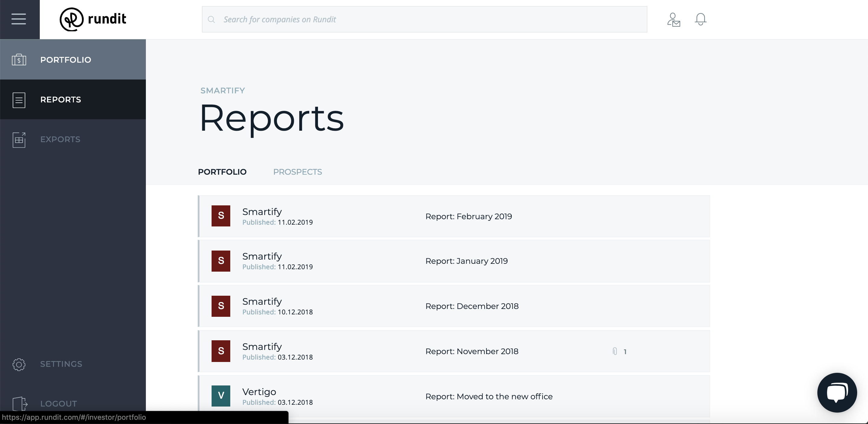The width and height of the screenshot is (868, 424).
Task: Click the hamburger menu icon
Action: click(x=19, y=19)
